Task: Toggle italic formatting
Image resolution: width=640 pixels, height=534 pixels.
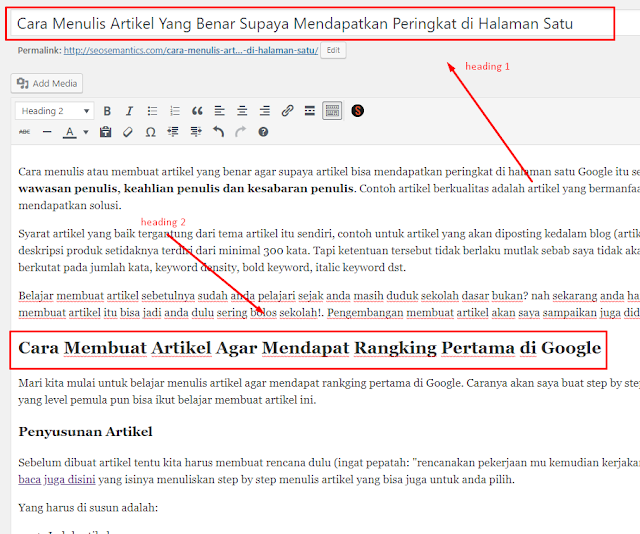Action: (x=129, y=111)
